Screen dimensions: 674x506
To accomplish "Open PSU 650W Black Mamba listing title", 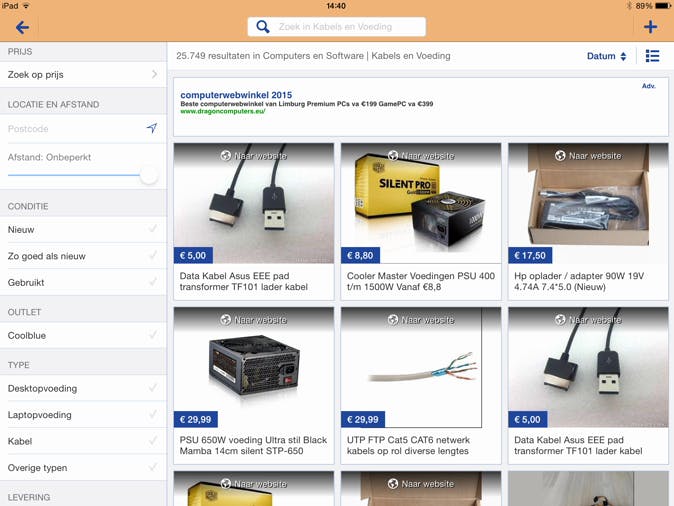I will (x=253, y=445).
